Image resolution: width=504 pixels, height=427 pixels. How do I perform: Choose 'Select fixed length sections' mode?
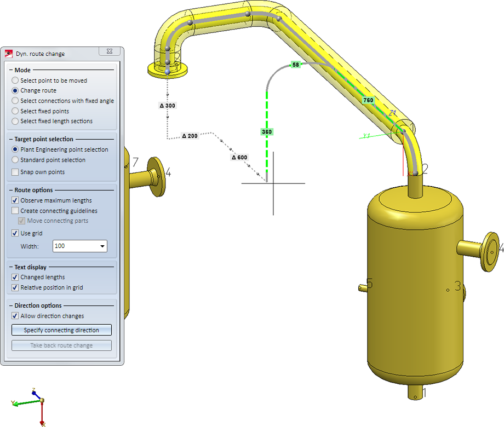(15, 121)
